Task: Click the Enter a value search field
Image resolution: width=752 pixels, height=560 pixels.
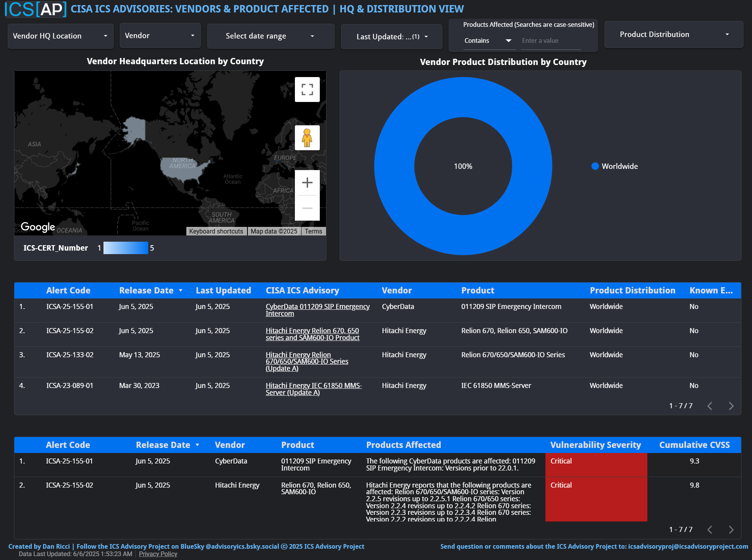Action: click(551, 40)
